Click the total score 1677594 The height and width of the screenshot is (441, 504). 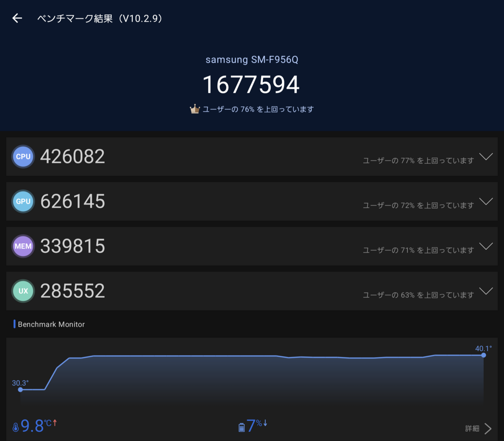[x=251, y=84]
